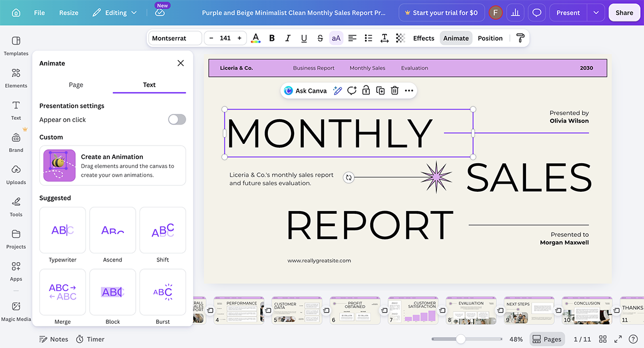This screenshot has height=348, width=644.
Task: Open the Editing mode dropdown
Action: pyautogui.click(x=114, y=12)
